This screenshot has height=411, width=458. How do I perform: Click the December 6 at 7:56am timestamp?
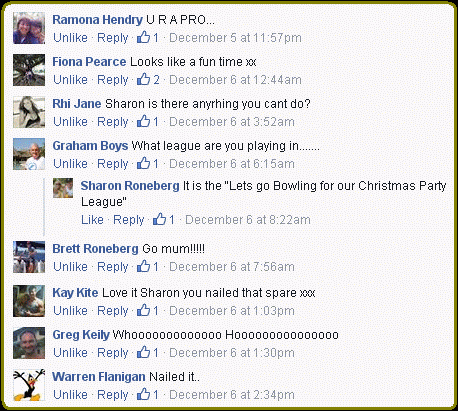232,267
